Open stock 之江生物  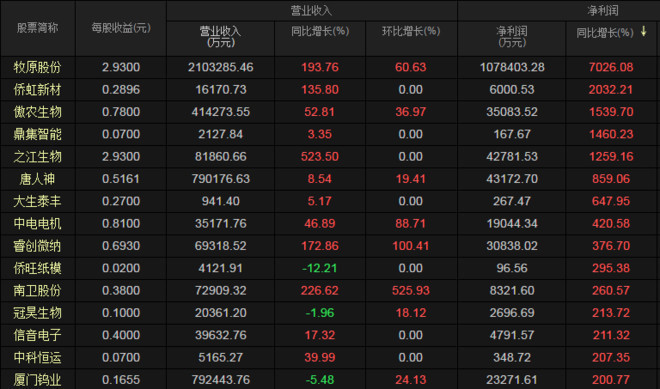click(37, 157)
